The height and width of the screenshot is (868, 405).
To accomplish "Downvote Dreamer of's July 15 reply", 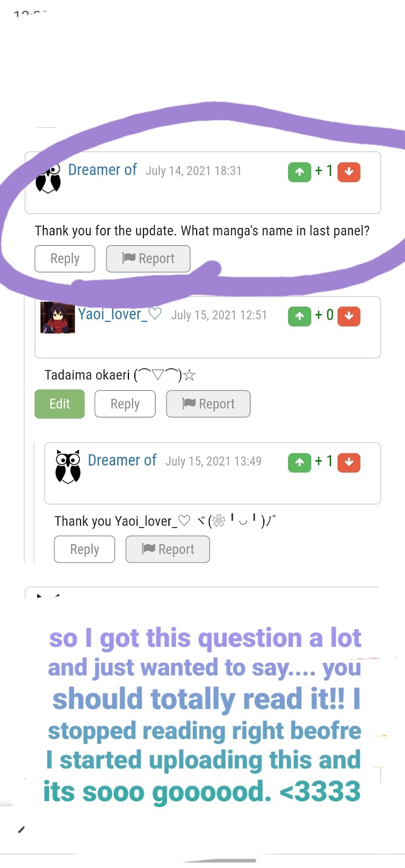I will coord(349,461).
